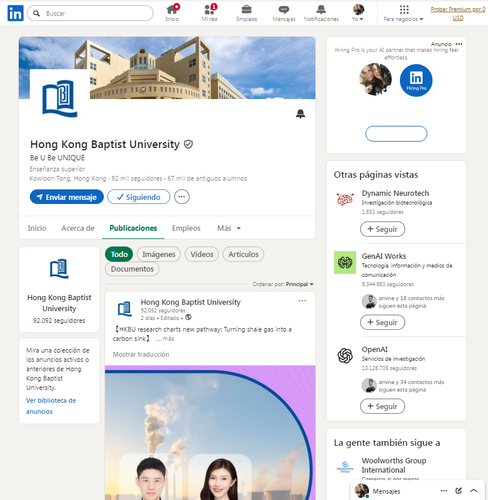Expand the Más tab dropdown

[x=229, y=228]
